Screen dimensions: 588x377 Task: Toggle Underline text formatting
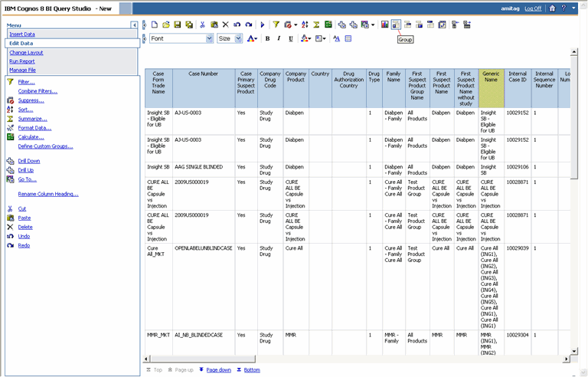click(289, 38)
